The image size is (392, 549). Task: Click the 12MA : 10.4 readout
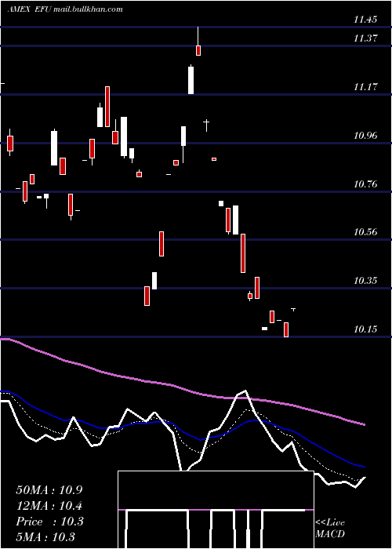pos(49,506)
